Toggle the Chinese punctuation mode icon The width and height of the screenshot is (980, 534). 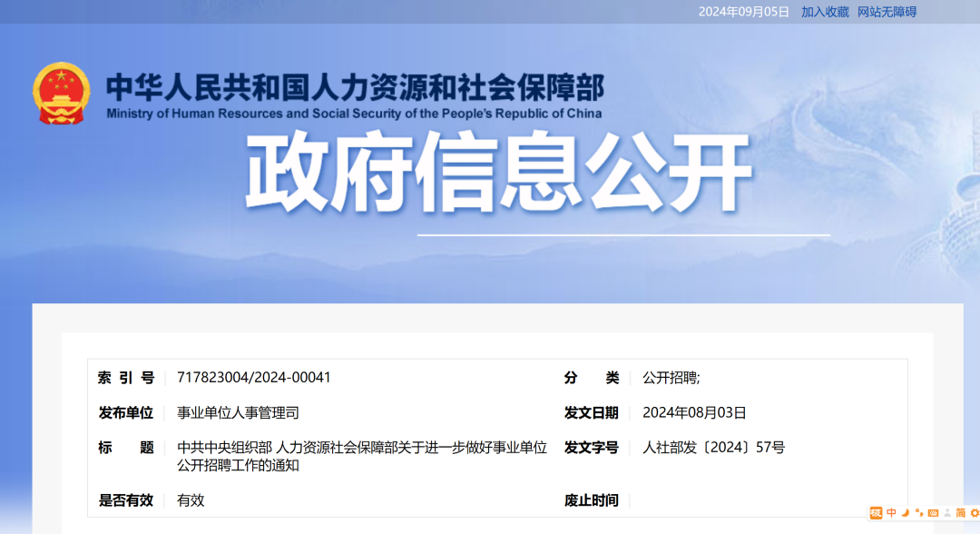tap(918, 513)
